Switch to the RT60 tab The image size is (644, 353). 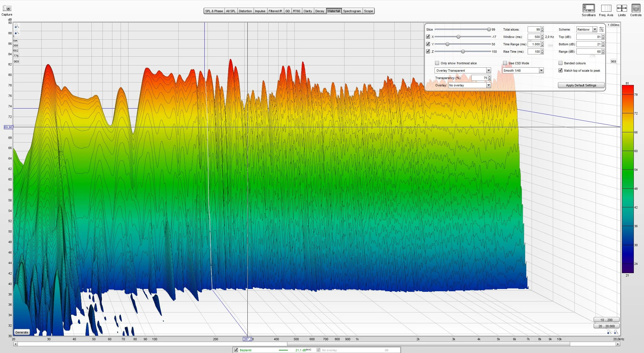pyautogui.click(x=296, y=11)
